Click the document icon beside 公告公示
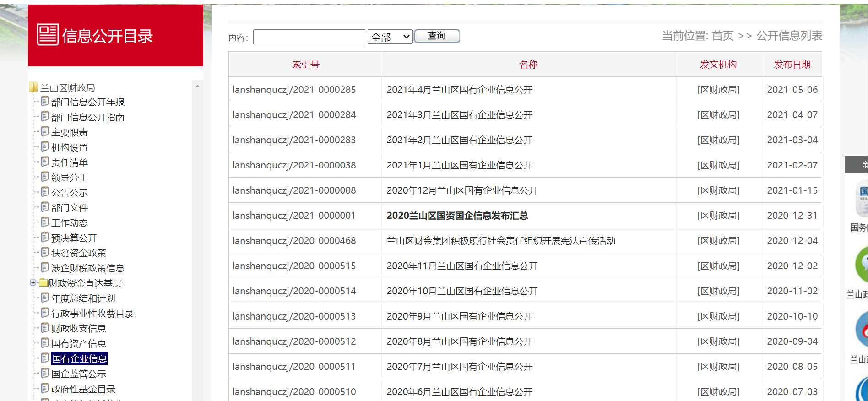Image resolution: width=868 pixels, height=401 pixels. click(x=44, y=192)
